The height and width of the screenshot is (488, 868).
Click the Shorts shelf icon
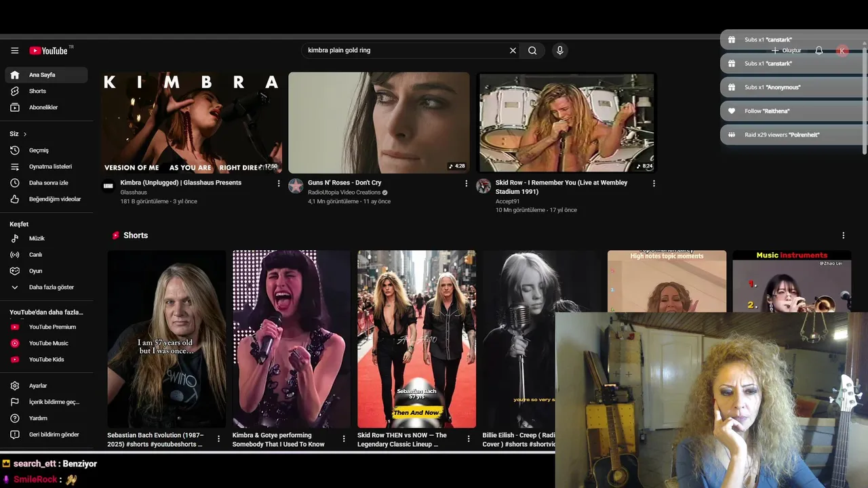[x=116, y=235]
